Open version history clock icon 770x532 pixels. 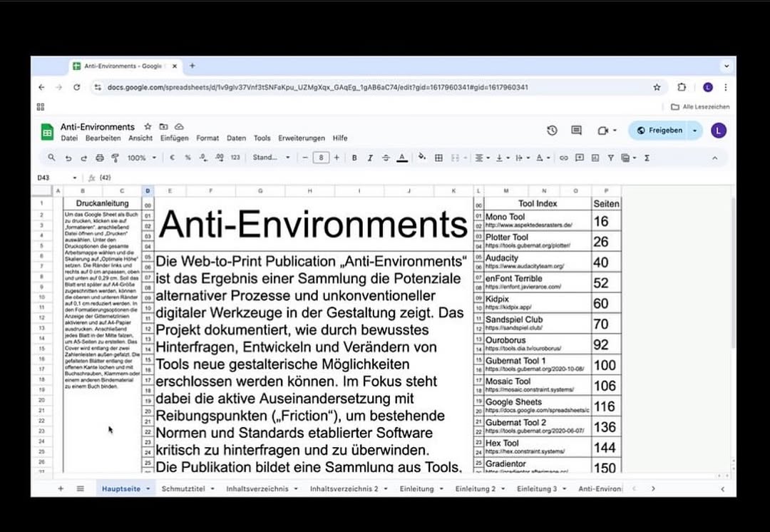[x=552, y=131]
